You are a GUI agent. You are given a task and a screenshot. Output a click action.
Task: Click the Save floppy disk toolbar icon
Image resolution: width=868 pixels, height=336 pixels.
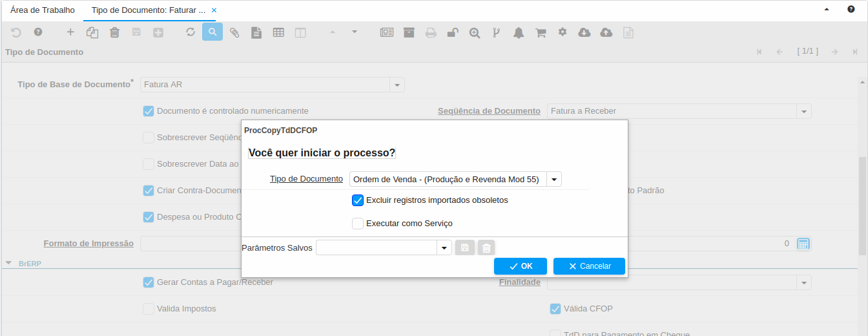136,32
